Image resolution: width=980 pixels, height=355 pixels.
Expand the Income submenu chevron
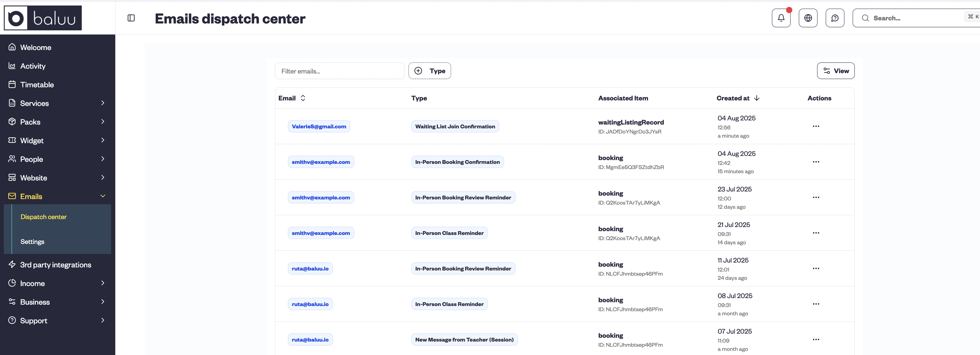[103, 283]
